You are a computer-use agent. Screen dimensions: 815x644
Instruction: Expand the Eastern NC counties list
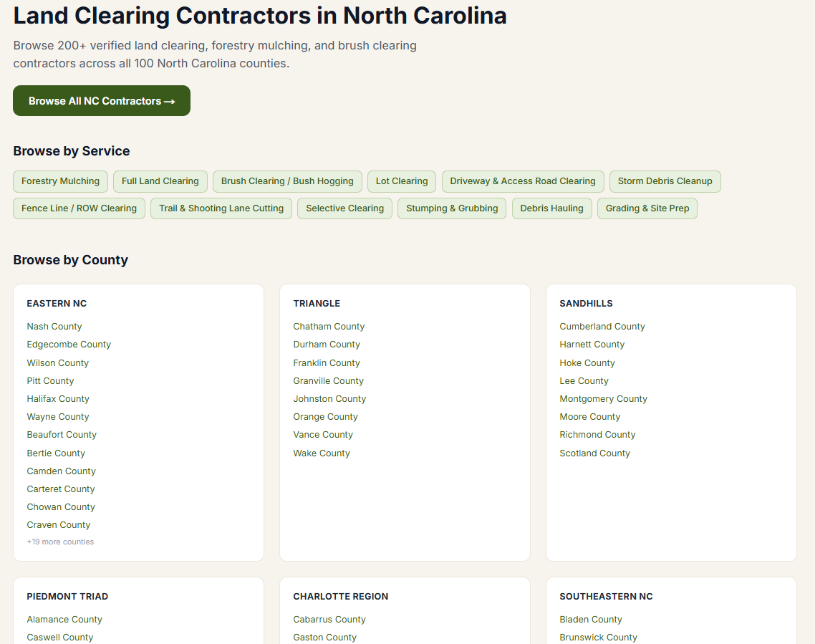(60, 542)
